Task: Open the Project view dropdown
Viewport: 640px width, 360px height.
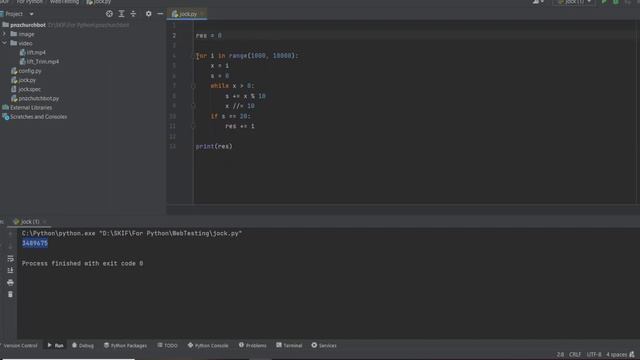Action: (x=31, y=14)
